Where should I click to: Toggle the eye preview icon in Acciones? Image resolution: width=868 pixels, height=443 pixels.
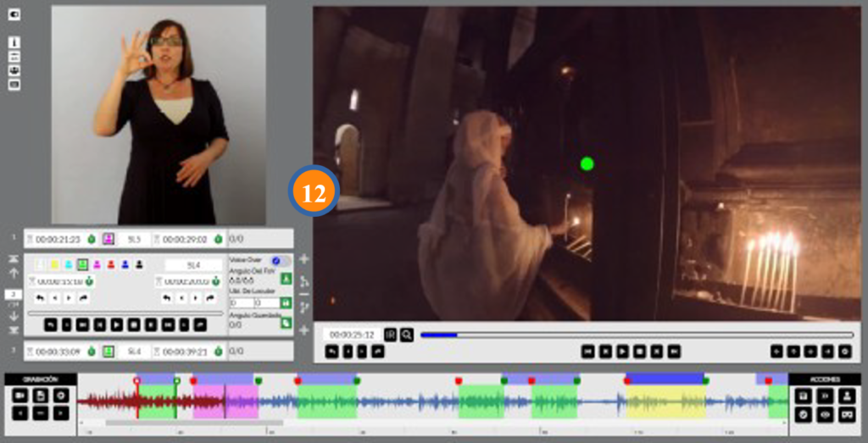[824, 414]
